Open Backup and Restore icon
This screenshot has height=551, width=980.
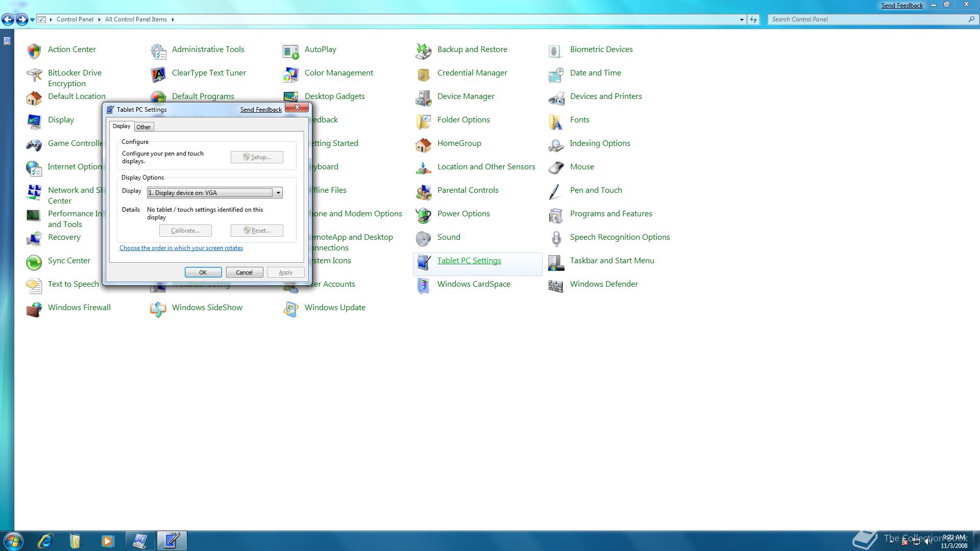[x=424, y=51]
